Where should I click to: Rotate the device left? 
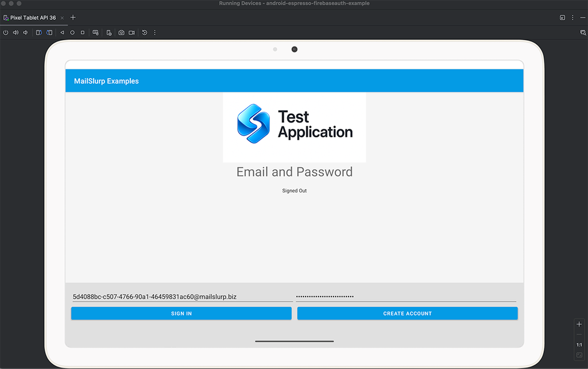tap(38, 33)
